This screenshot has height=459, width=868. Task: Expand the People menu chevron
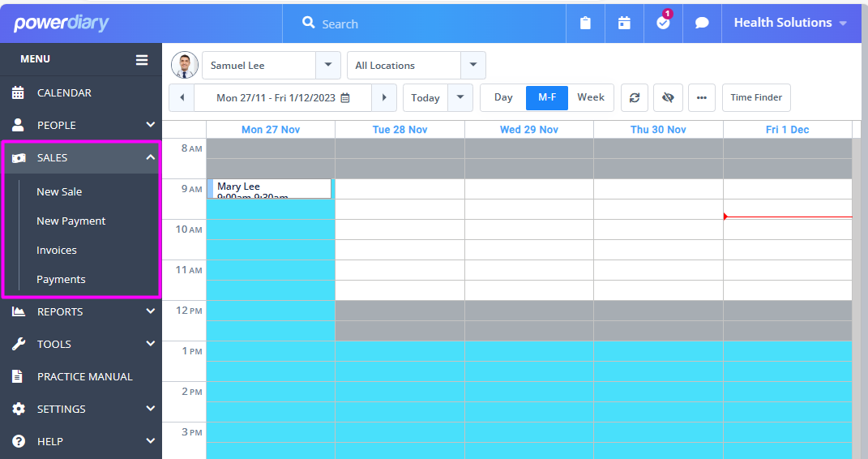coord(150,125)
